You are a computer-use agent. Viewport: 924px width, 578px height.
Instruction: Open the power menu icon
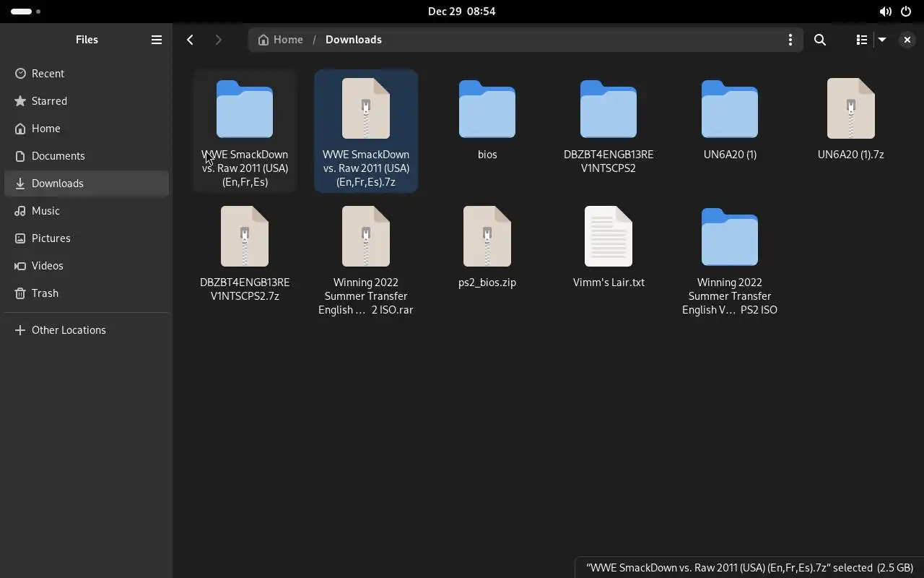tap(906, 12)
